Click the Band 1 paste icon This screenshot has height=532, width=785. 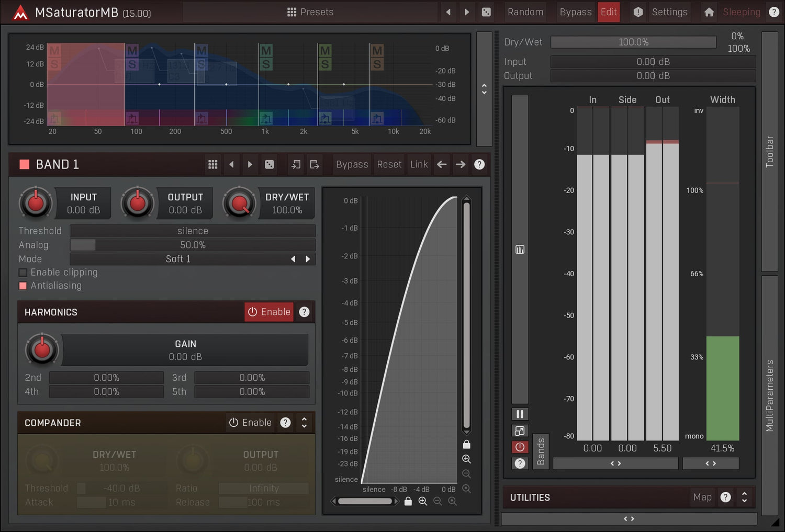pos(315,165)
